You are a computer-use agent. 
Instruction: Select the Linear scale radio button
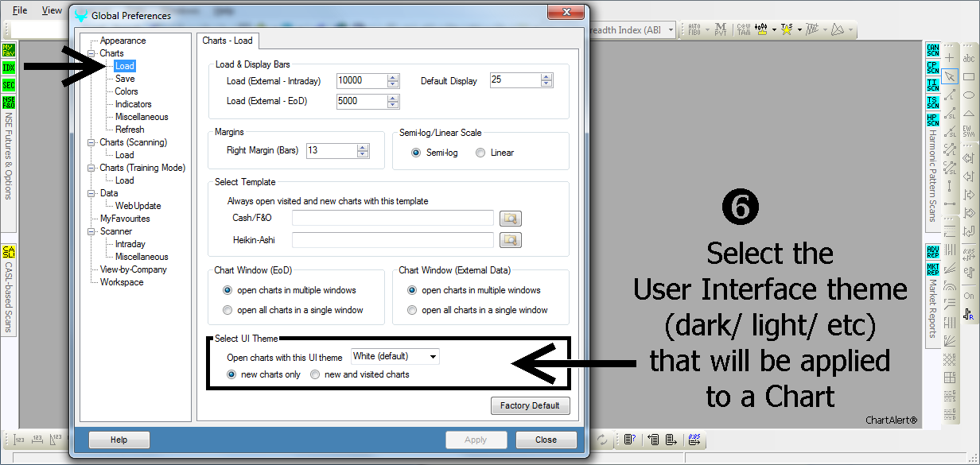tap(480, 153)
